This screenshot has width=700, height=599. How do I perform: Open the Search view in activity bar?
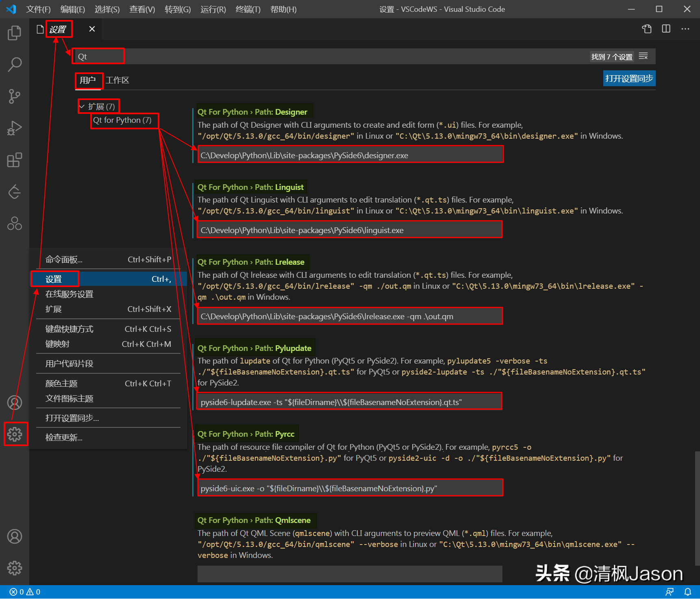[15, 64]
